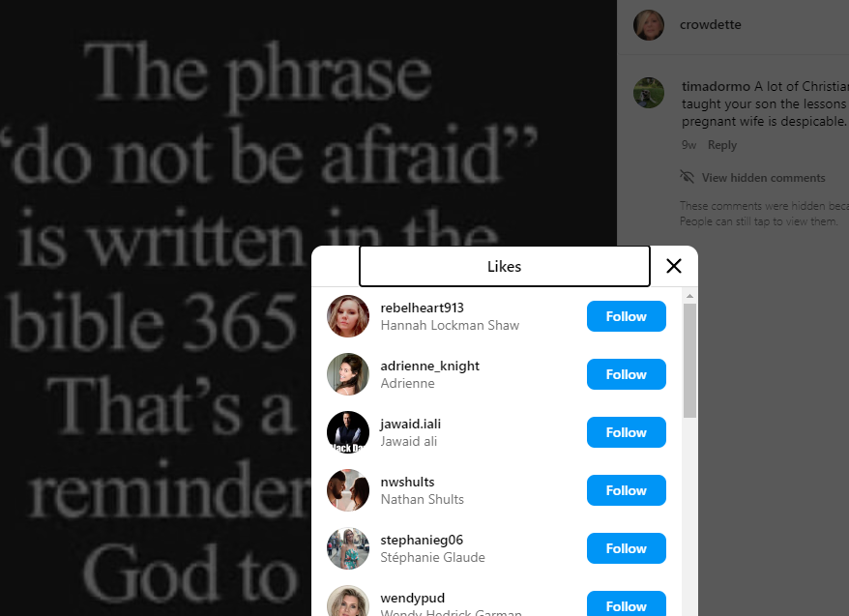Image resolution: width=849 pixels, height=616 pixels.
Task: Open rebelheart913's profile picture
Action: point(348,316)
